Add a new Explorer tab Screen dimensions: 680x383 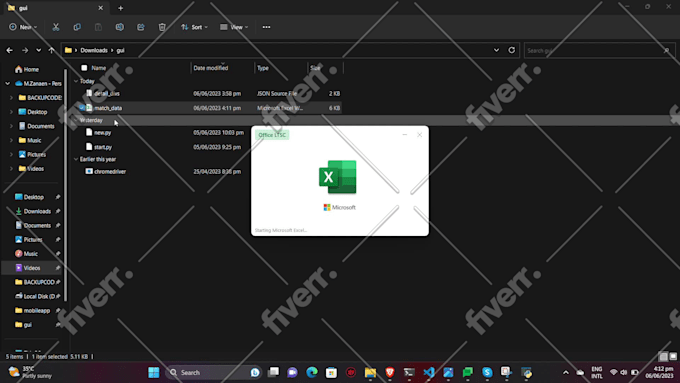[x=121, y=8]
